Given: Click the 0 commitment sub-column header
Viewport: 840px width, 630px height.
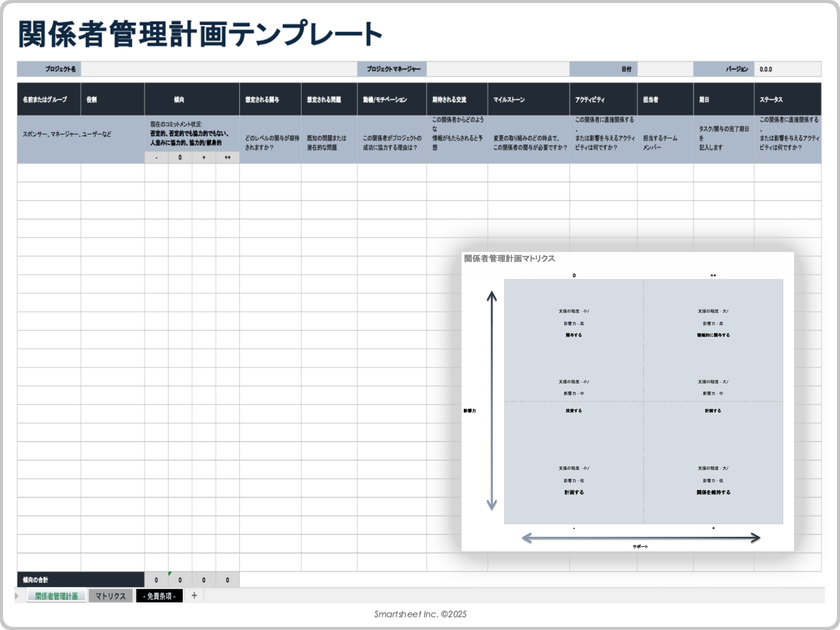Looking at the screenshot, I should click(x=180, y=157).
